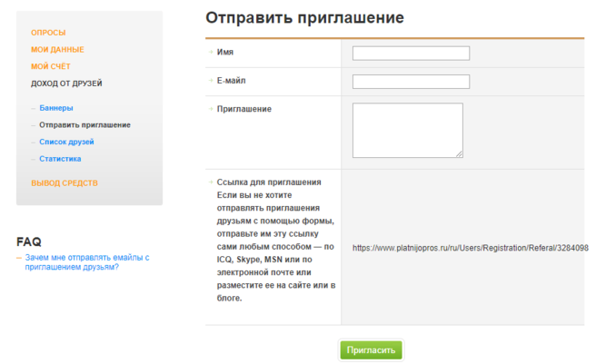596x364 pixels.
Task: Open ВЫВОД СРЕДСТВ section
Action: (65, 183)
